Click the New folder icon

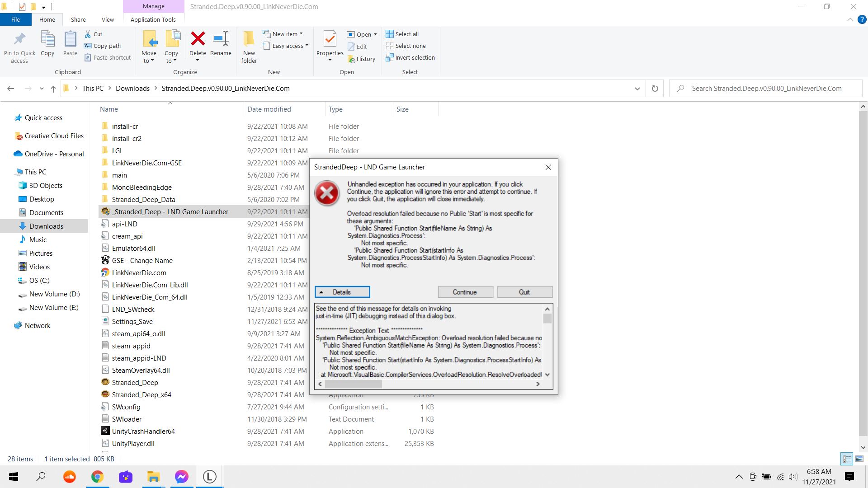[249, 39]
